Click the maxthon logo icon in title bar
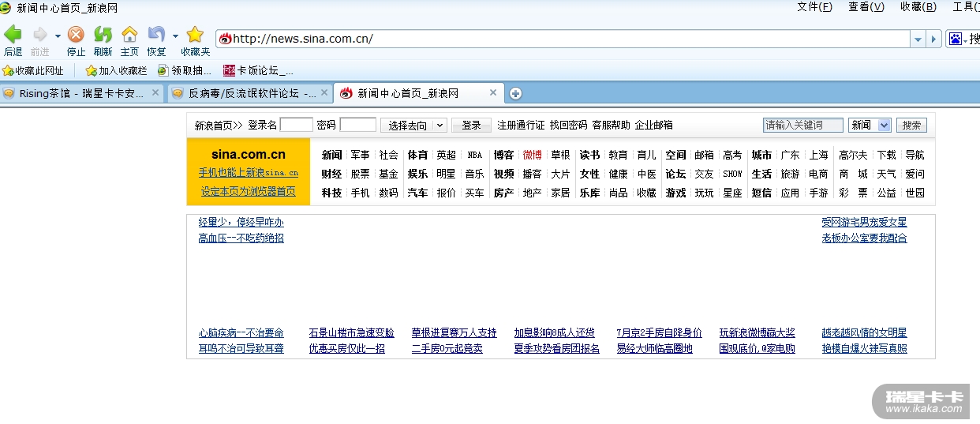The width and height of the screenshot is (980, 424). pos(6,7)
